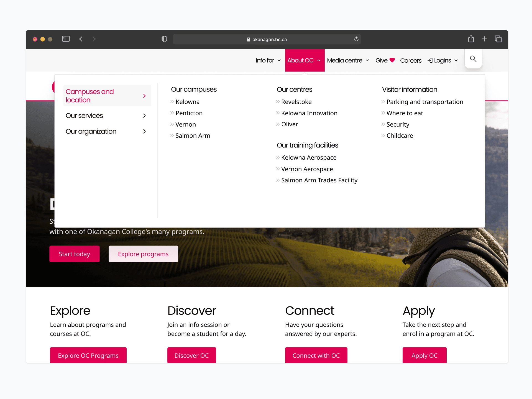532x399 pixels.
Task: Open a new tab with plus icon
Action: (484, 39)
